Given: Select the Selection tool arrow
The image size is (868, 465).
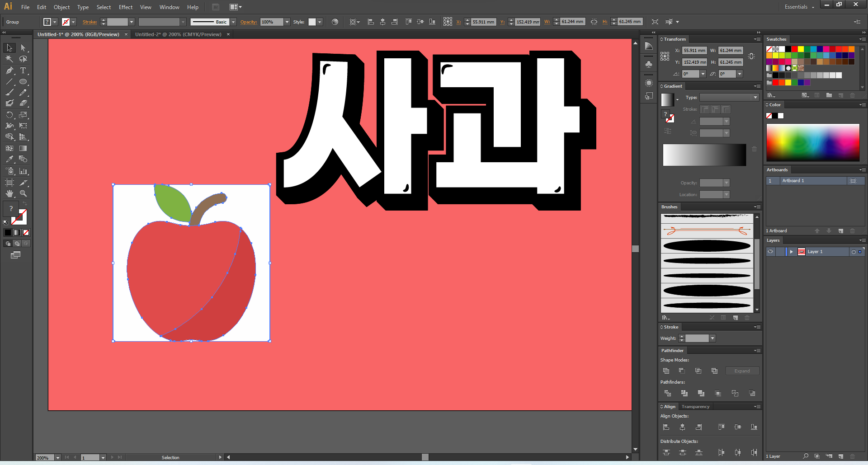Looking at the screenshot, I should (x=9, y=47).
